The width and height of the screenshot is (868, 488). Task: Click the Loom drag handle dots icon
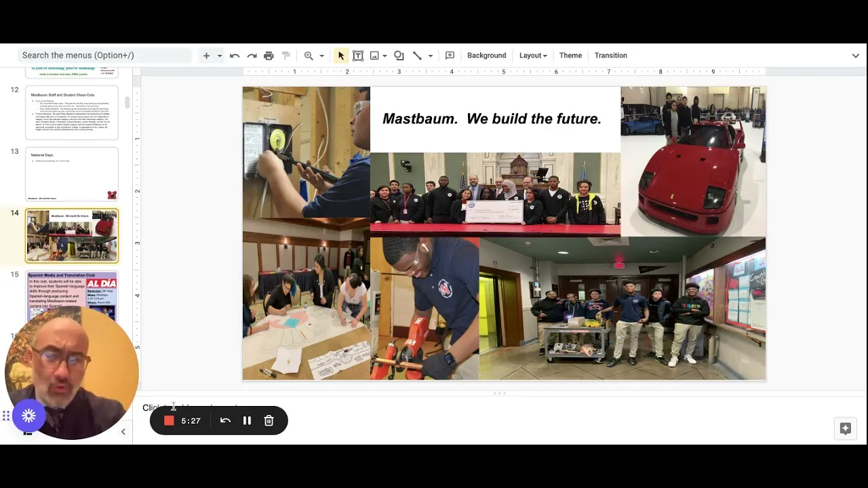(x=5, y=415)
